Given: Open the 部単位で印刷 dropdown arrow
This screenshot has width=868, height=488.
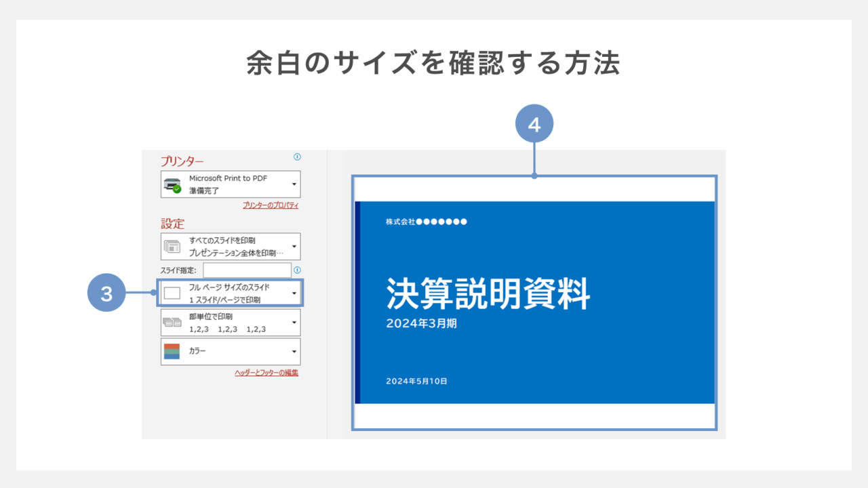Looking at the screenshot, I should pos(294,323).
